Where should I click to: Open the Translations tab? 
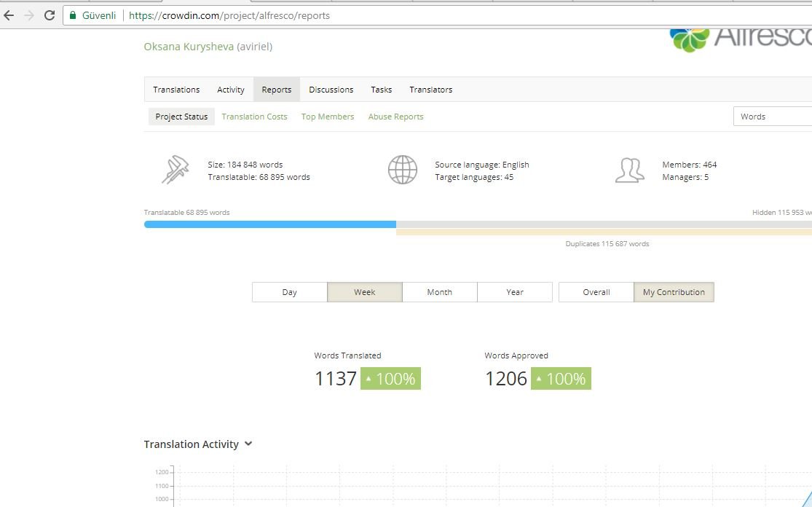[176, 90]
